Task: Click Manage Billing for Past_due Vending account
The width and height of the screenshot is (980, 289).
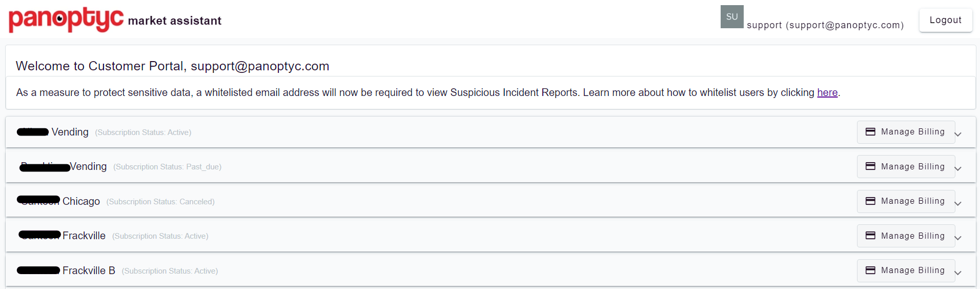Action: point(906,166)
